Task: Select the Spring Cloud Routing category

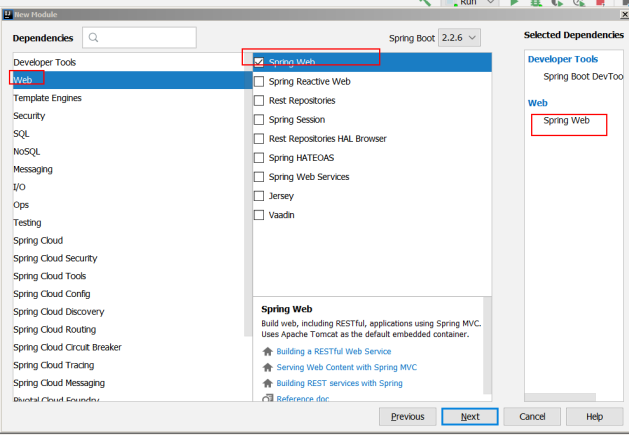Action: [128, 329]
